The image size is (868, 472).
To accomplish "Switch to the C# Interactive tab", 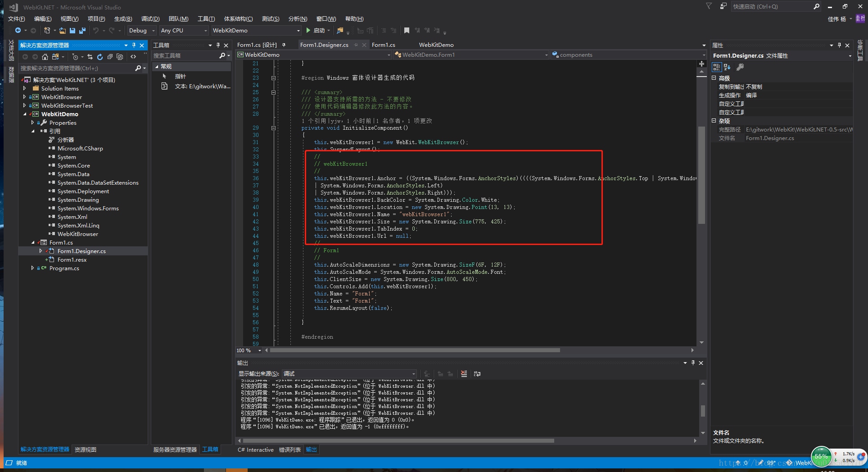I will tap(256, 449).
